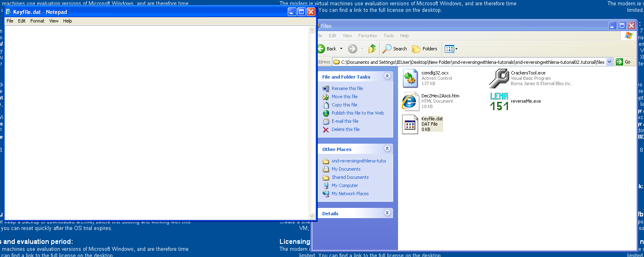The height and width of the screenshot is (257, 644).
Task: Click Copy this file
Action: click(x=344, y=105)
